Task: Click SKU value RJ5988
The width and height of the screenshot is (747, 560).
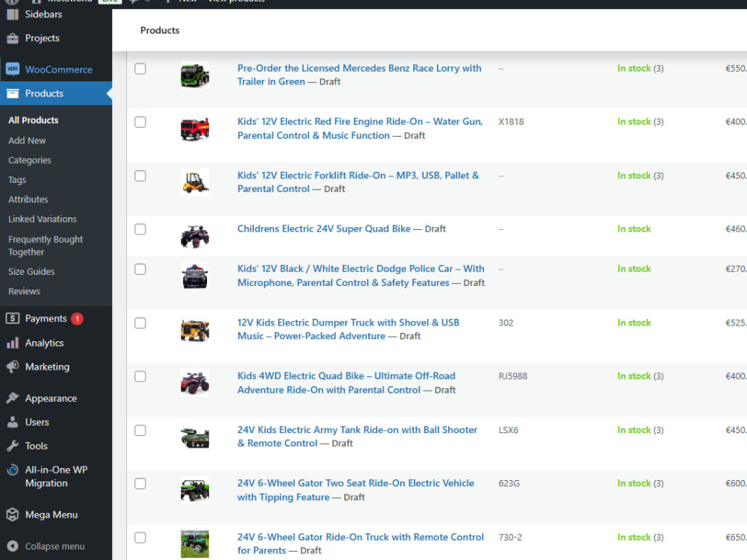Action: pos(513,376)
